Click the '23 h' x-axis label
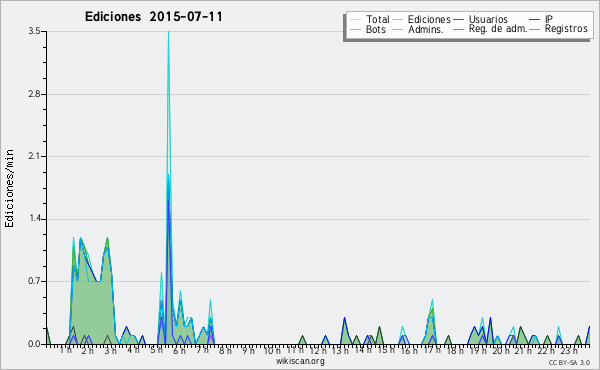 (x=569, y=350)
